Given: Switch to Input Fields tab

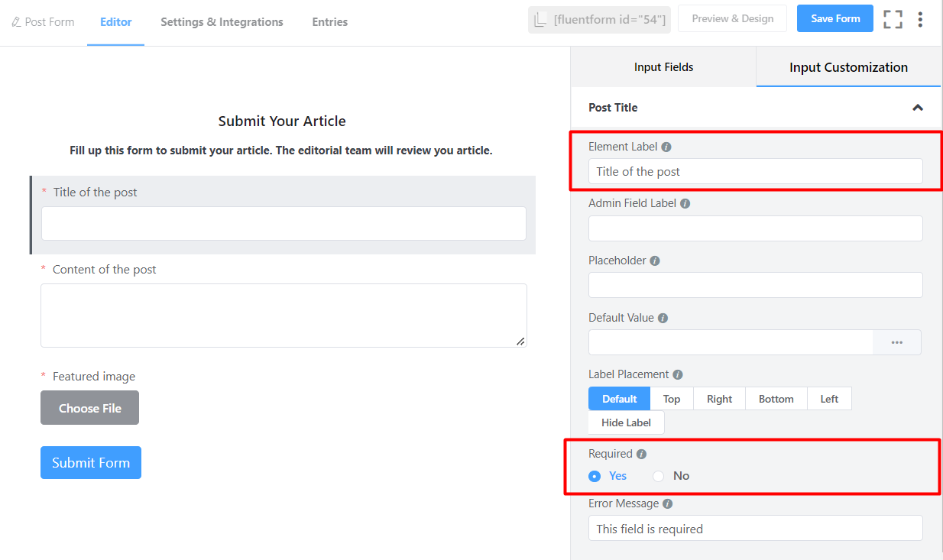Looking at the screenshot, I should point(663,67).
